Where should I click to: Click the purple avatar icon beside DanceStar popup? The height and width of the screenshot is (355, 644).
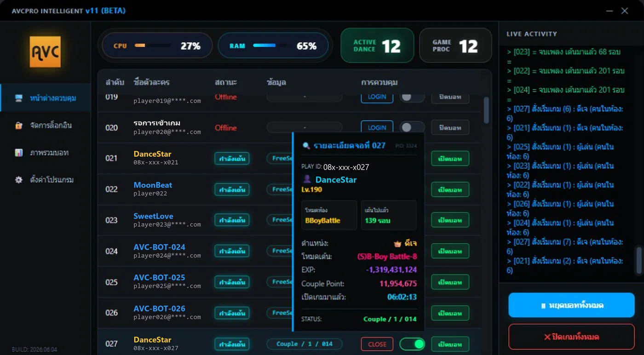coord(307,180)
